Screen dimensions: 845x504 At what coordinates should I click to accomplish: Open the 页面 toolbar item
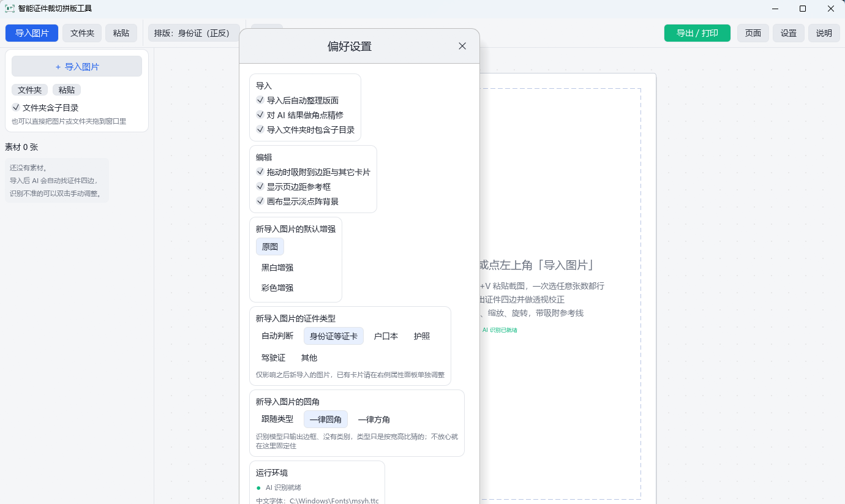tap(753, 33)
